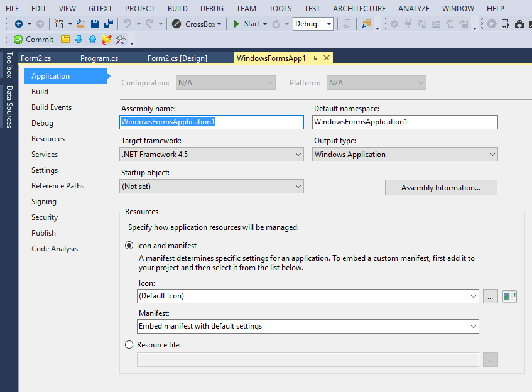Open the CrossBox dropdown arrow
Image resolution: width=532 pixels, height=392 pixels.
pyautogui.click(x=219, y=24)
